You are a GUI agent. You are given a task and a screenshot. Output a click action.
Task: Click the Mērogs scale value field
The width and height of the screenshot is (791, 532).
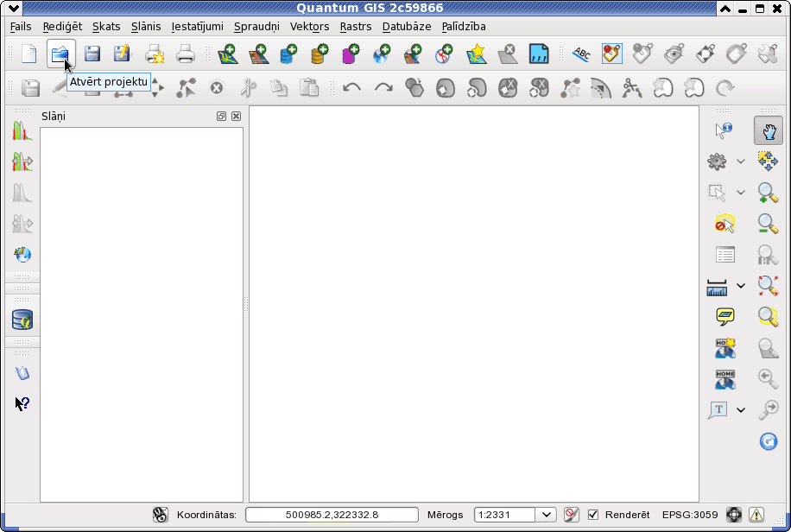coord(505,515)
